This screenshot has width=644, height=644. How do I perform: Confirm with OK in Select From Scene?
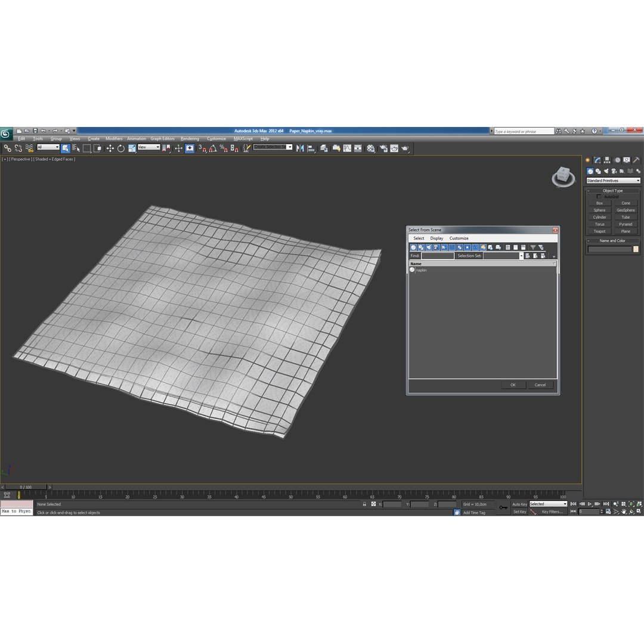(x=513, y=385)
